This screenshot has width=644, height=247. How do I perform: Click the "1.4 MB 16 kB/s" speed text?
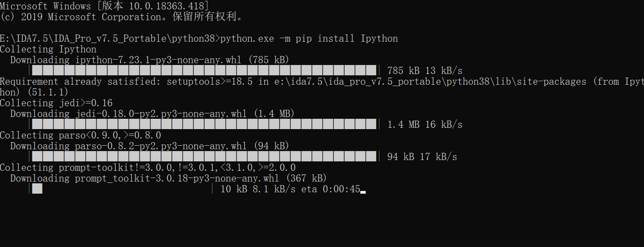coord(425,125)
